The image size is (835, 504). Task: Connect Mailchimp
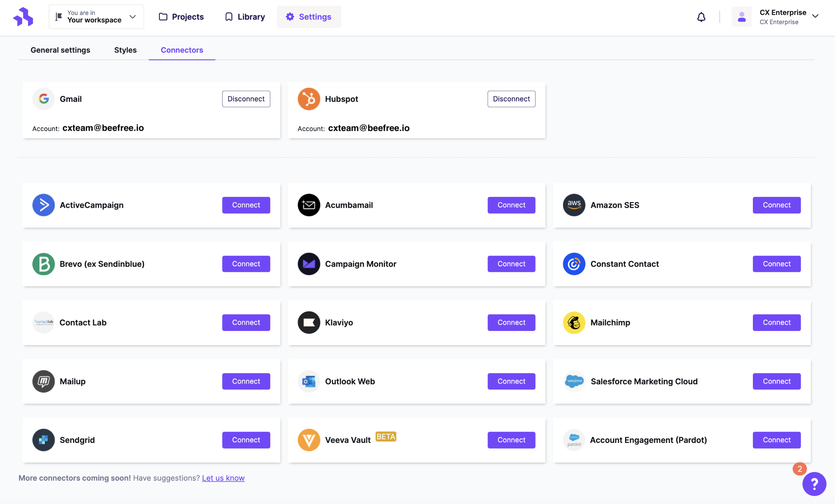point(776,323)
